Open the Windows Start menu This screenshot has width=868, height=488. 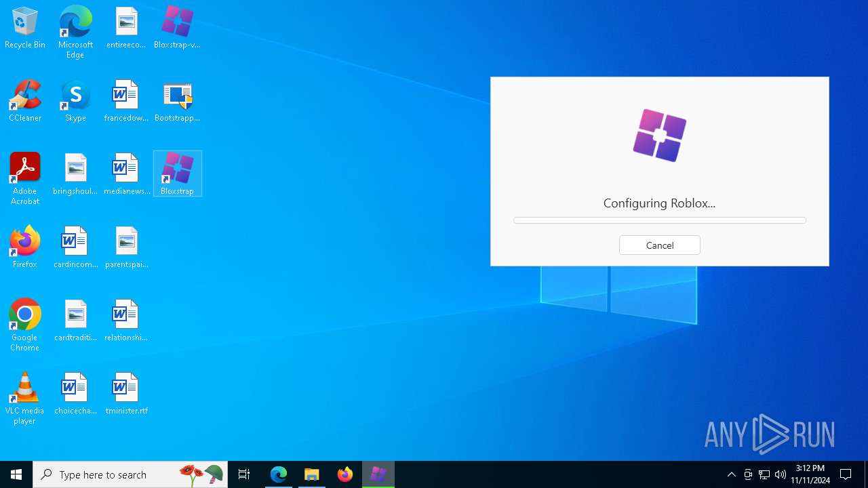click(16, 474)
